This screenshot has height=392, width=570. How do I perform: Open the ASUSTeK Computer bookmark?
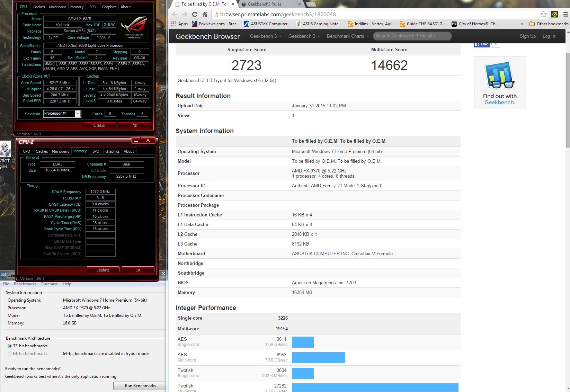[x=268, y=24]
